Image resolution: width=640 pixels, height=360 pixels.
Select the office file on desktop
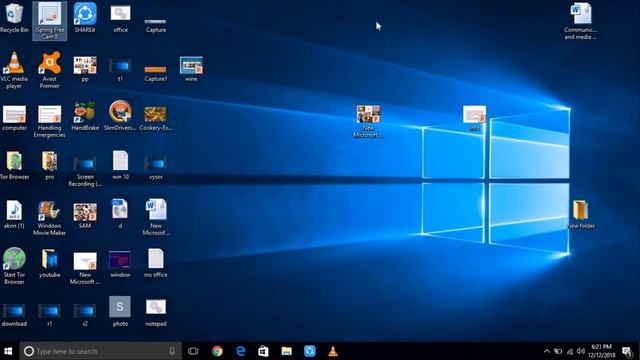click(x=120, y=18)
